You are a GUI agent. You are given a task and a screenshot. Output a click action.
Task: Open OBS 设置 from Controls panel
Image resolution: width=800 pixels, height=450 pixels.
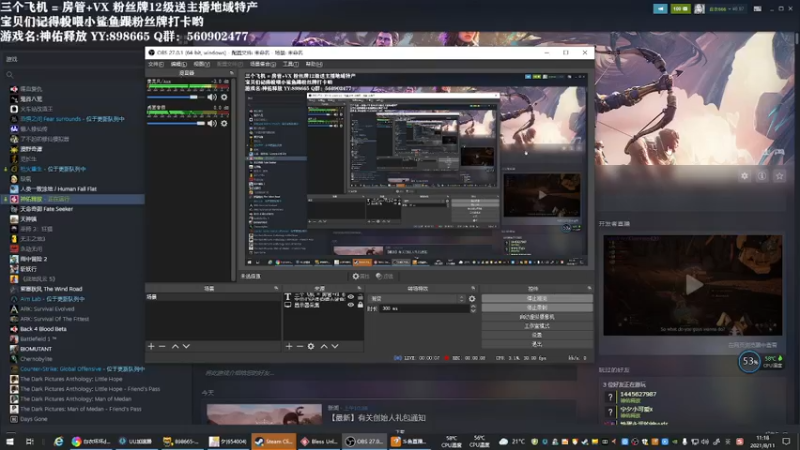click(537, 335)
